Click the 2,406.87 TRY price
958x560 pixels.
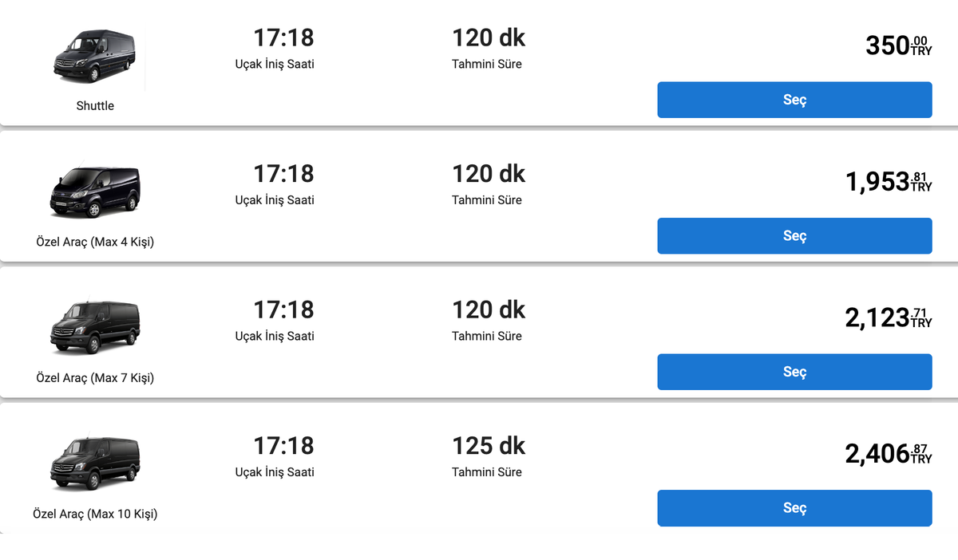[x=888, y=454]
